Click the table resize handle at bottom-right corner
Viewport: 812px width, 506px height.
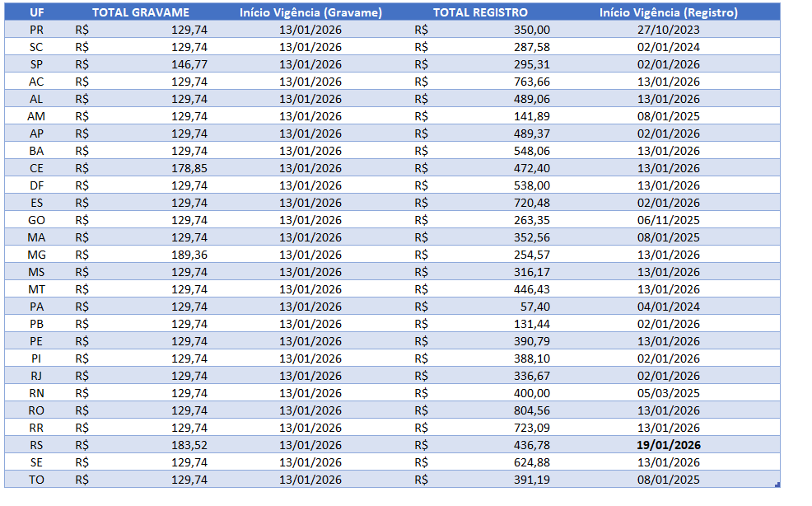[778, 485]
